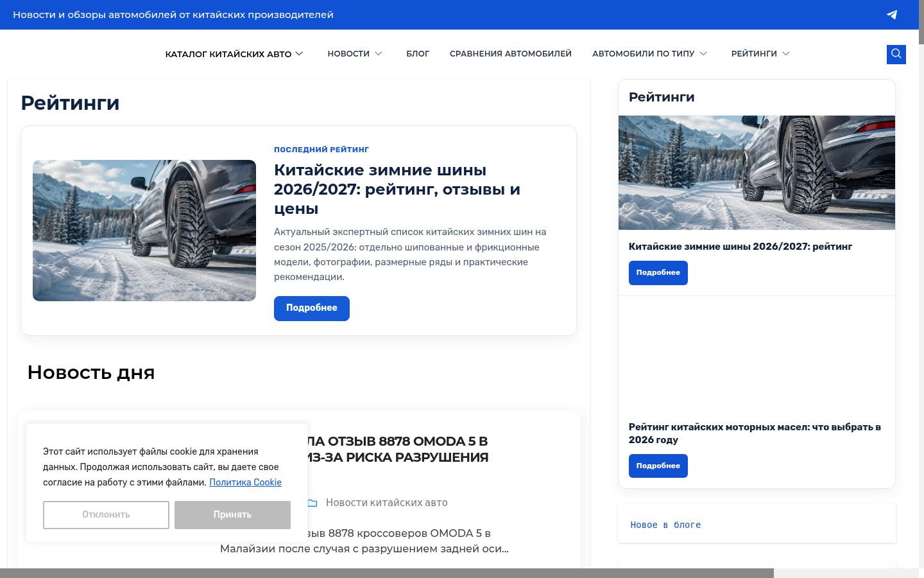Expand the Каталог китайских авто chevron
The width and height of the screenshot is (924, 578).
click(x=299, y=54)
